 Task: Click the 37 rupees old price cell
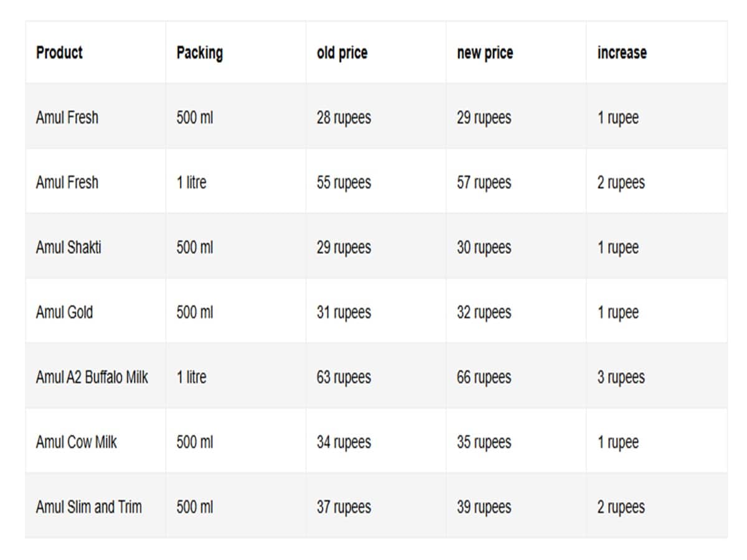pyautogui.click(x=376, y=506)
